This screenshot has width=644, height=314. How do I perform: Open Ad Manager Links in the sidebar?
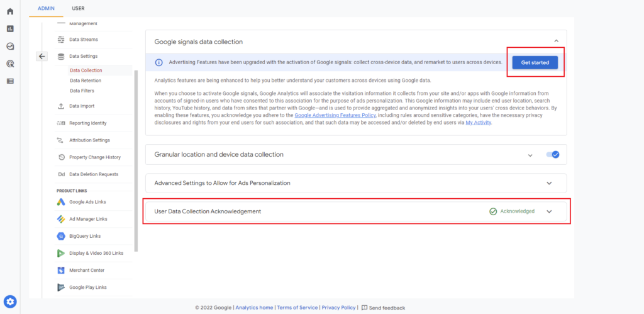[x=88, y=219]
